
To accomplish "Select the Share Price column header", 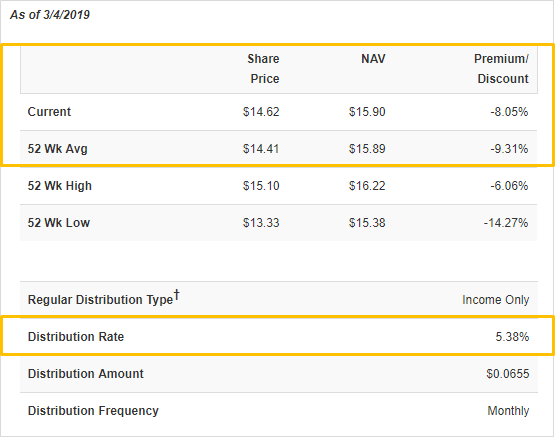I will 263,69.
